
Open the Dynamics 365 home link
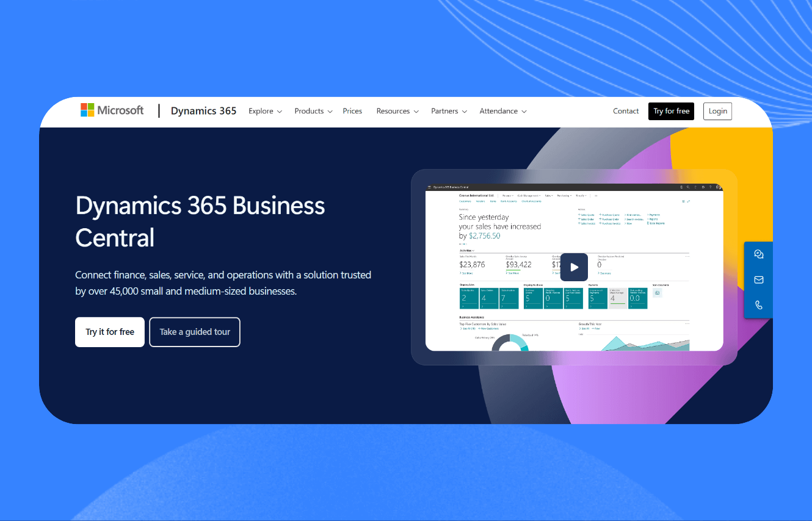click(x=203, y=111)
